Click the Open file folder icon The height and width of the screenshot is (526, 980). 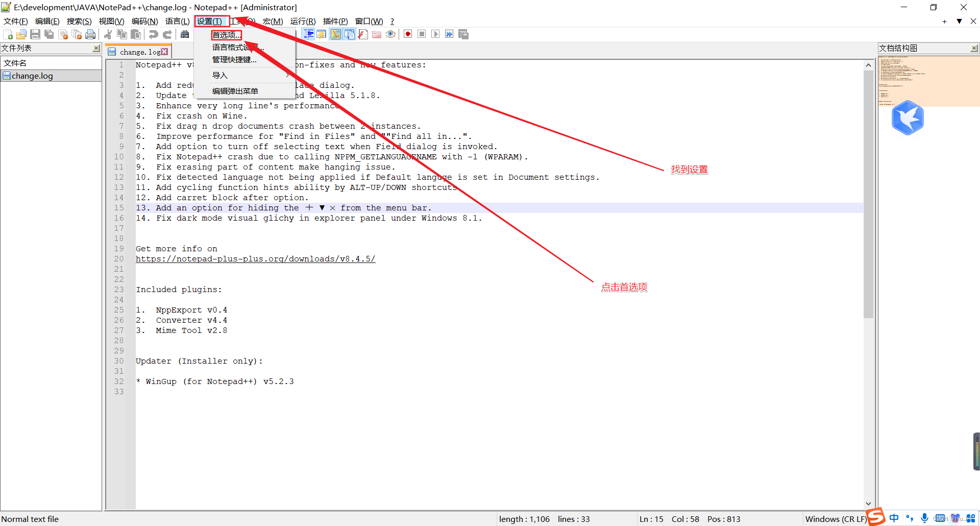tap(21, 34)
